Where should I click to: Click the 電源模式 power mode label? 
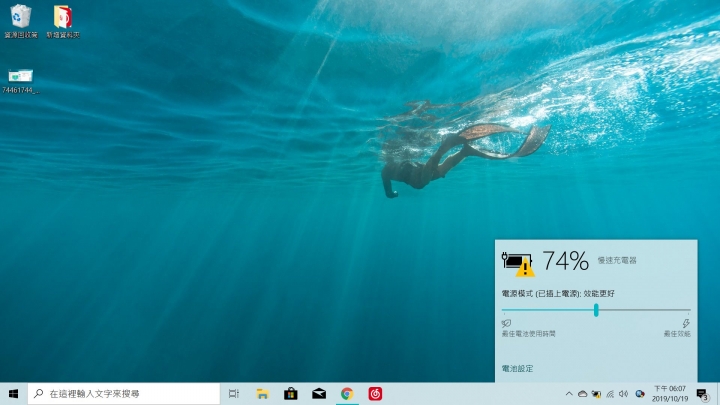[558, 293]
